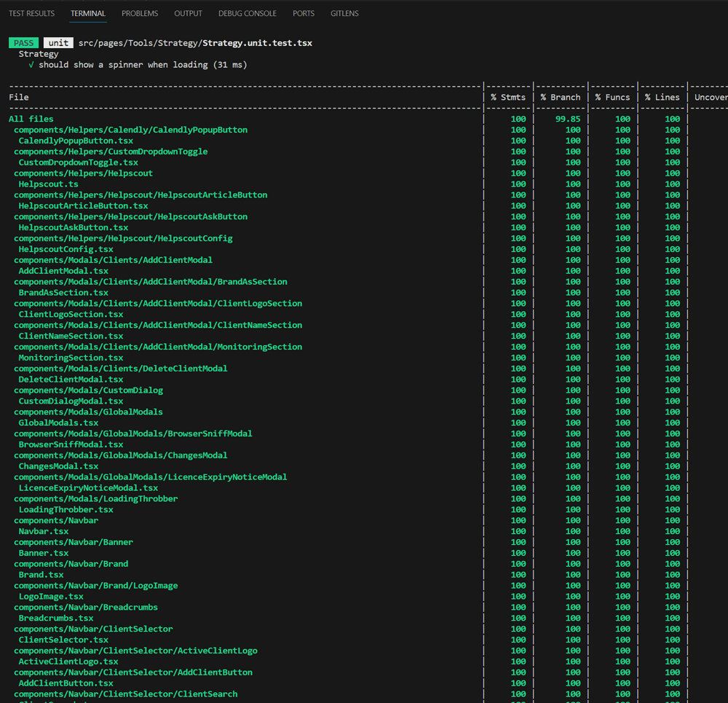Image resolution: width=728 pixels, height=703 pixels.
Task: Click LicenceExpiryNoticeModal.tsx file name
Action: point(88,488)
